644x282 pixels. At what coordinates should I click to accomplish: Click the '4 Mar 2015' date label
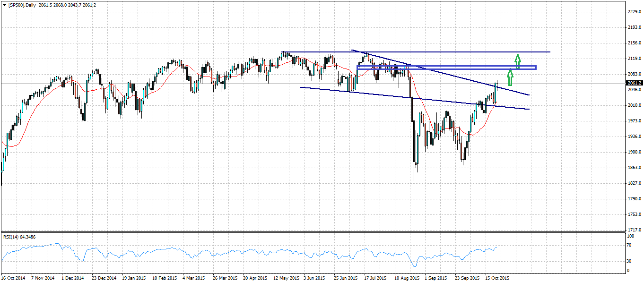[x=193, y=278]
